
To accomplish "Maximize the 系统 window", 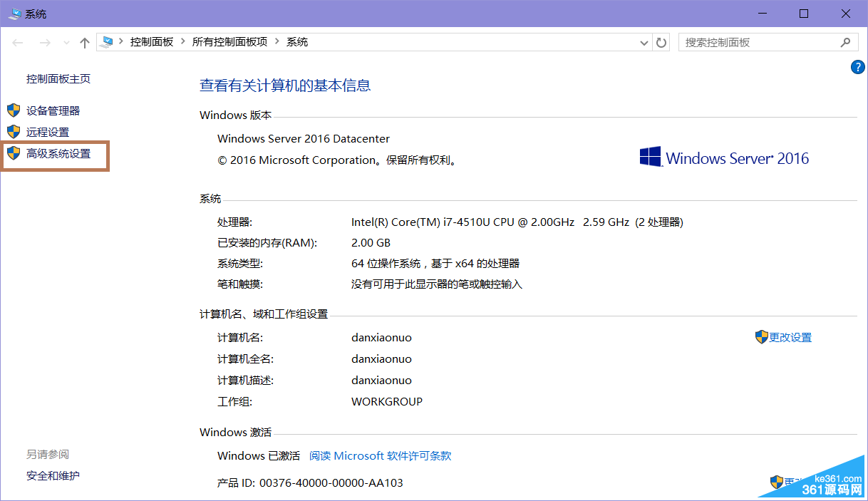I will [x=804, y=14].
